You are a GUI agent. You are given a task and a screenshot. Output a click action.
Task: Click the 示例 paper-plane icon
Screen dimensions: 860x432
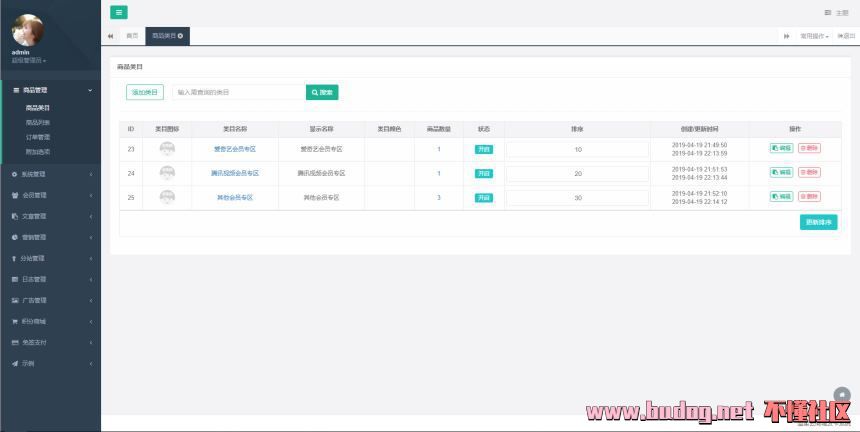[x=15, y=363]
